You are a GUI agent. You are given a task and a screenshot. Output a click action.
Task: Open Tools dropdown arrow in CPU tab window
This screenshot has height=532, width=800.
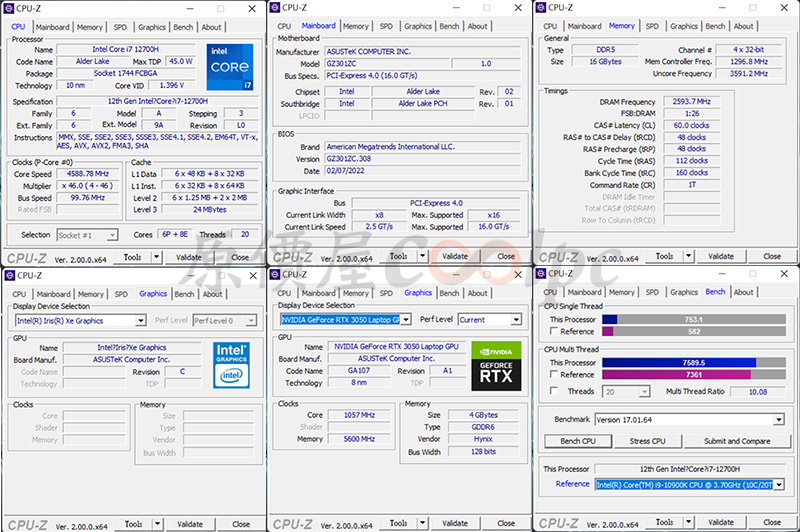coord(157,257)
